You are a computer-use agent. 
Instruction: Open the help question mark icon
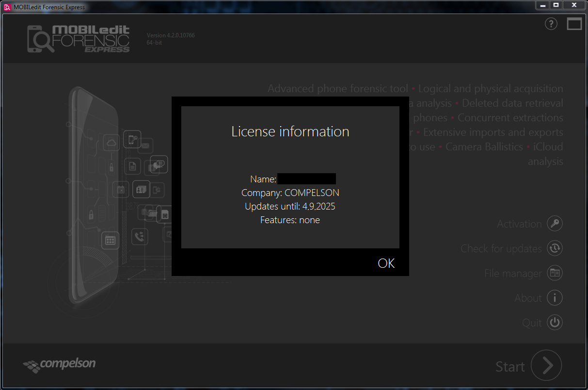tap(551, 24)
